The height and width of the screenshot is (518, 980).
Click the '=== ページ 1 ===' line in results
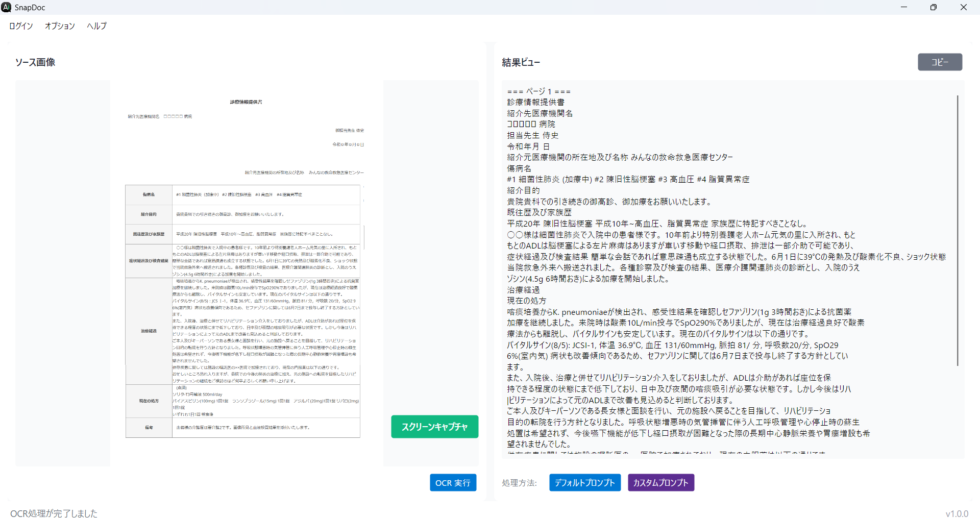tap(538, 91)
